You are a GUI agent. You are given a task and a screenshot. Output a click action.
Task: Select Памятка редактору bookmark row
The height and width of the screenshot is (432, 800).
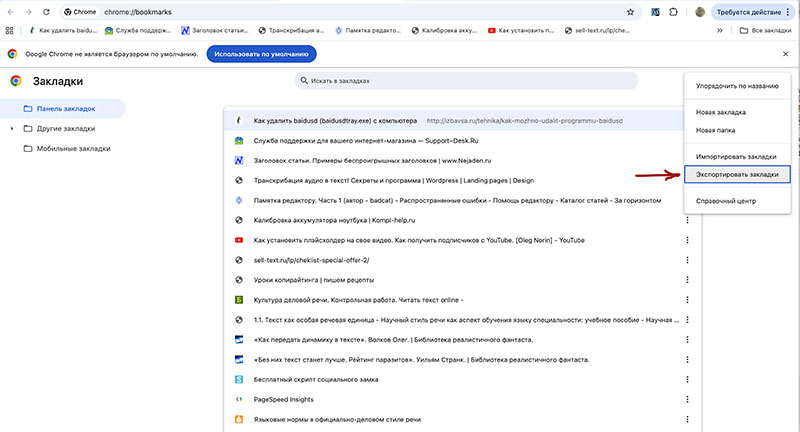pos(454,200)
